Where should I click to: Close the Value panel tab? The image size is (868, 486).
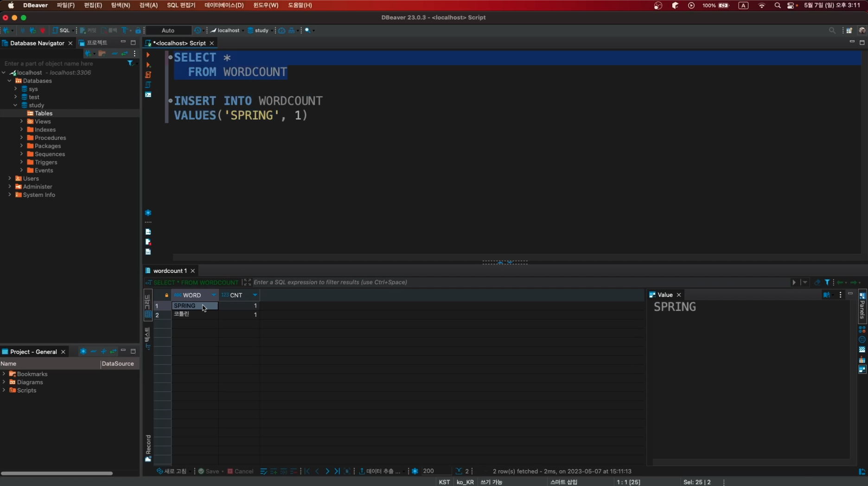point(679,295)
